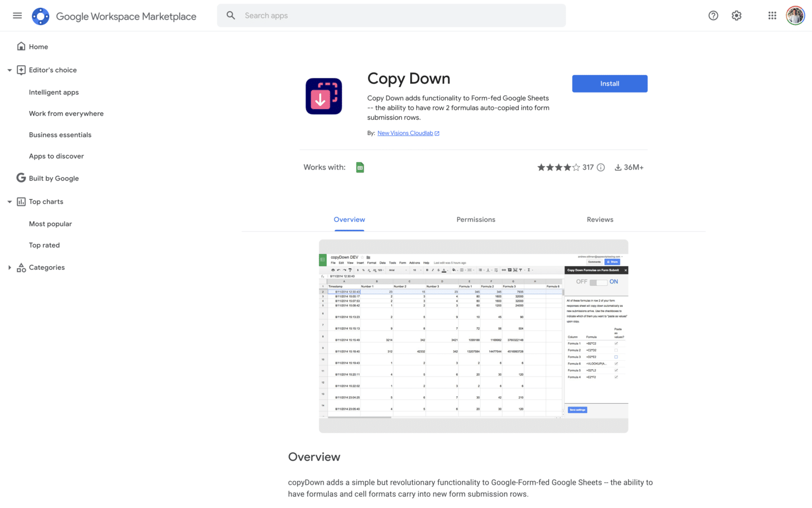
Task: Open the navigation hamburger menu
Action: coord(17,15)
